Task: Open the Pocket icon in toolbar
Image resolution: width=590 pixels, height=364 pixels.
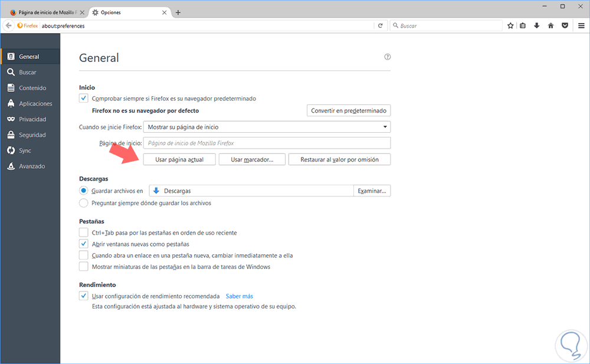Action: click(x=565, y=25)
